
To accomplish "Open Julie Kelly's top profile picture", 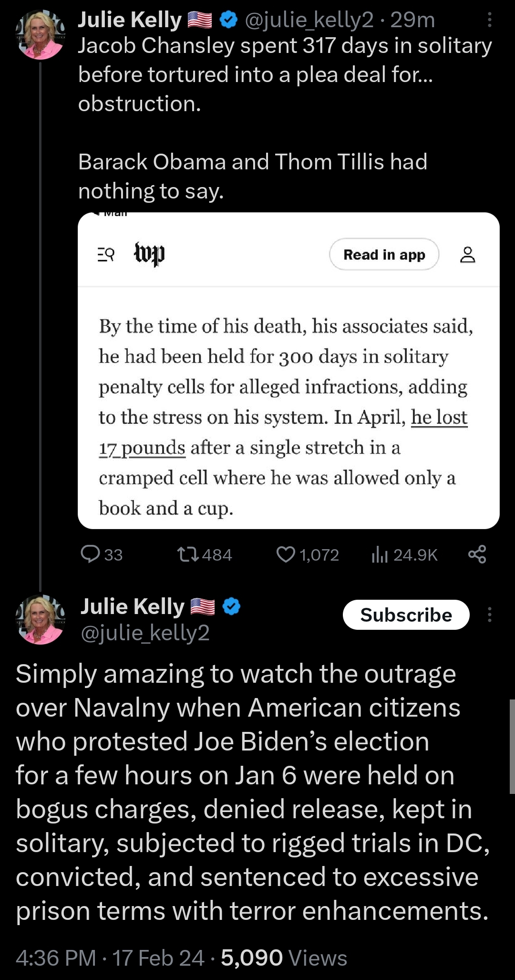I will pos(41,34).
